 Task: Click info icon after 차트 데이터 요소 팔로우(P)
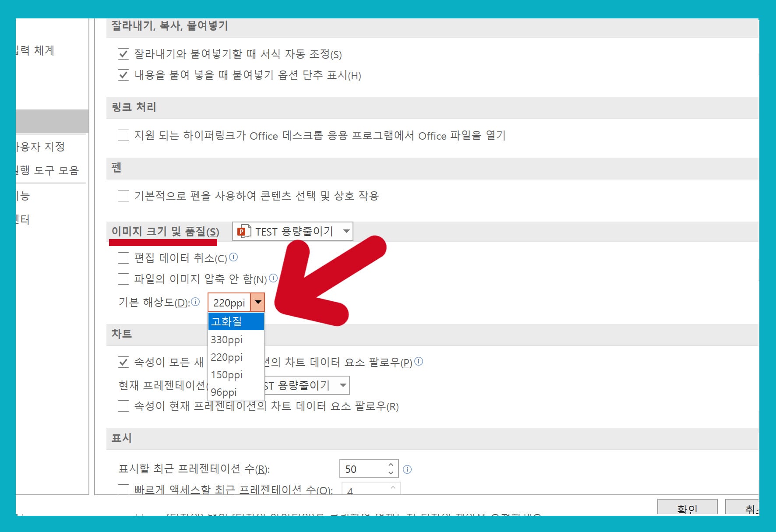point(419,361)
